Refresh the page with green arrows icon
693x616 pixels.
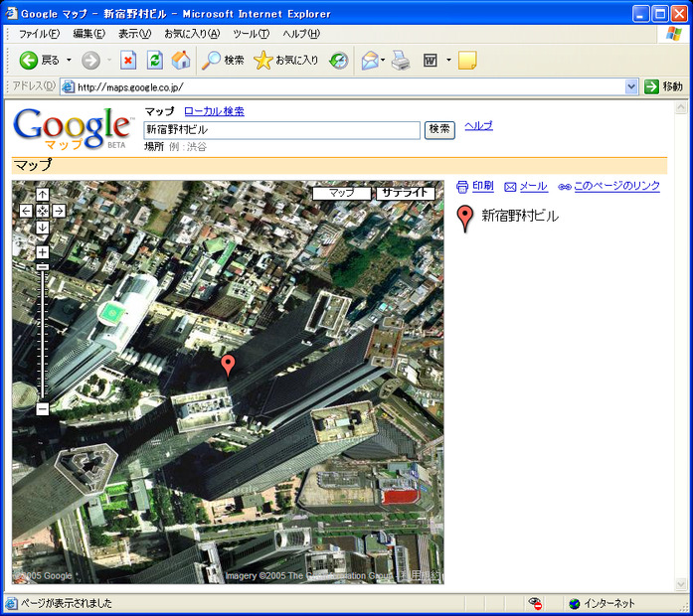tap(155, 60)
